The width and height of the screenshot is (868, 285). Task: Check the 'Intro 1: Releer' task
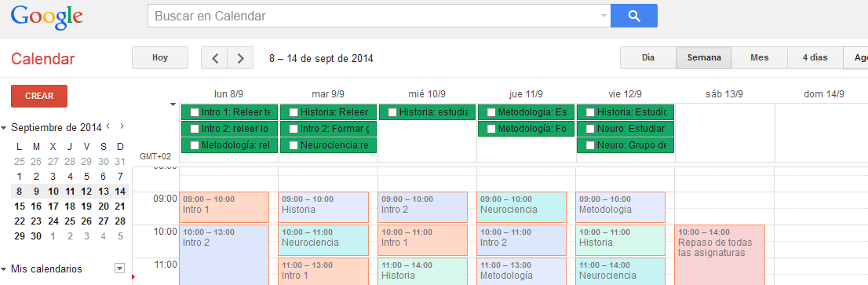click(x=195, y=112)
